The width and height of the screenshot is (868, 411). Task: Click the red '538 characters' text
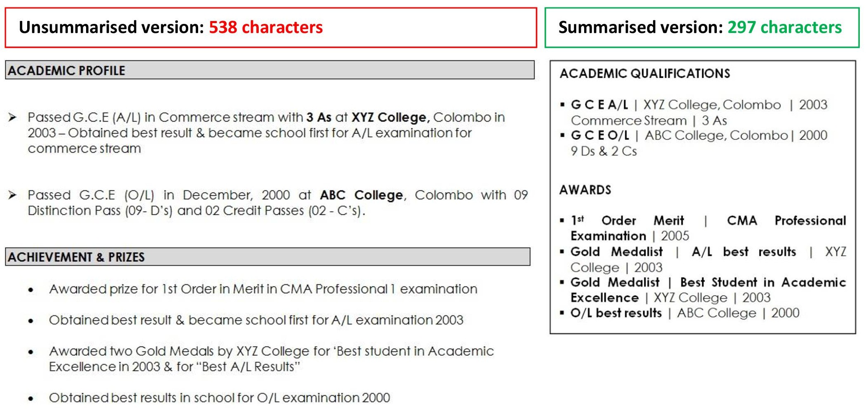(266, 28)
